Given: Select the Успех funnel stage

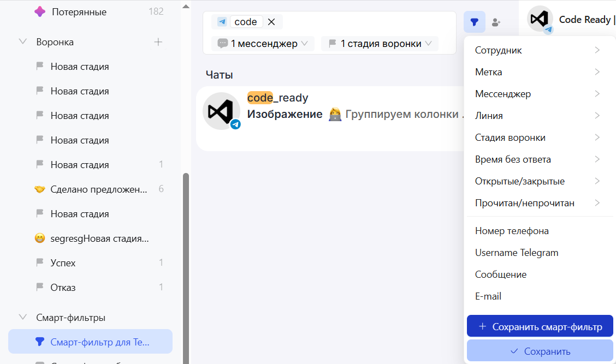Looking at the screenshot, I should (x=63, y=263).
